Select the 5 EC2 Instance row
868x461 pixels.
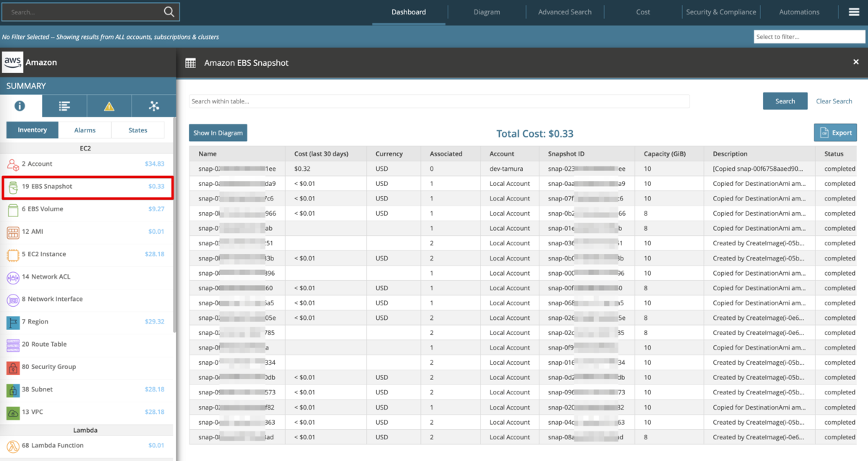tap(87, 254)
